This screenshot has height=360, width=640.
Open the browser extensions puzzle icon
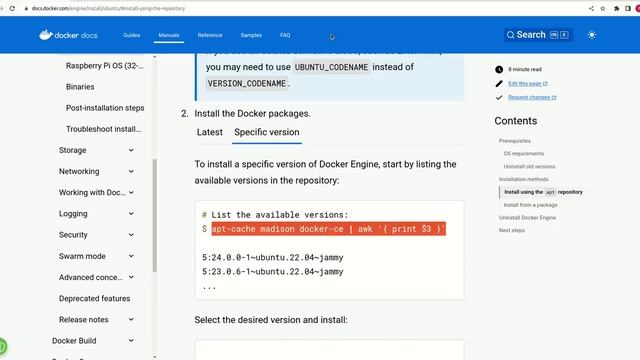pyautogui.click(x=616, y=8)
